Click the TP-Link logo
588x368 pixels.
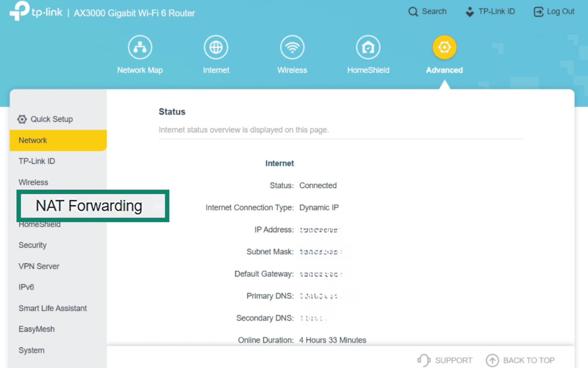click(35, 11)
